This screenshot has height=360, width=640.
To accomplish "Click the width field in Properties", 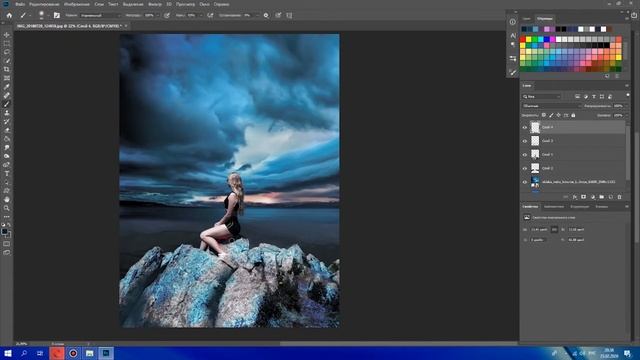I will point(539,230).
